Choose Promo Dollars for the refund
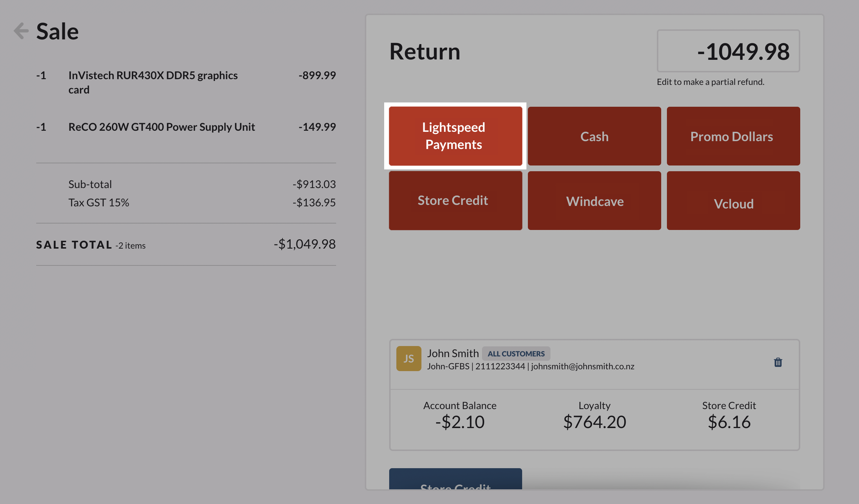Image resolution: width=859 pixels, height=504 pixels. pyautogui.click(x=732, y=136)
